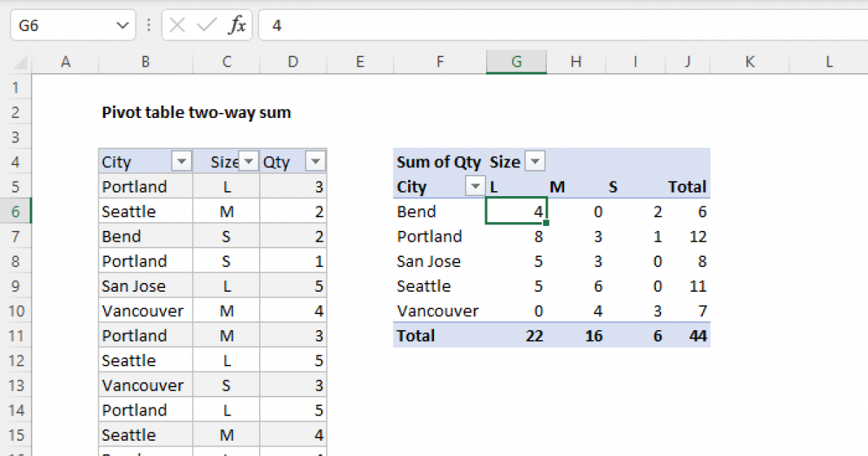Click 'San Jose' in data row 9
Viewport: 868px width, 456px height.
[134, 286]
